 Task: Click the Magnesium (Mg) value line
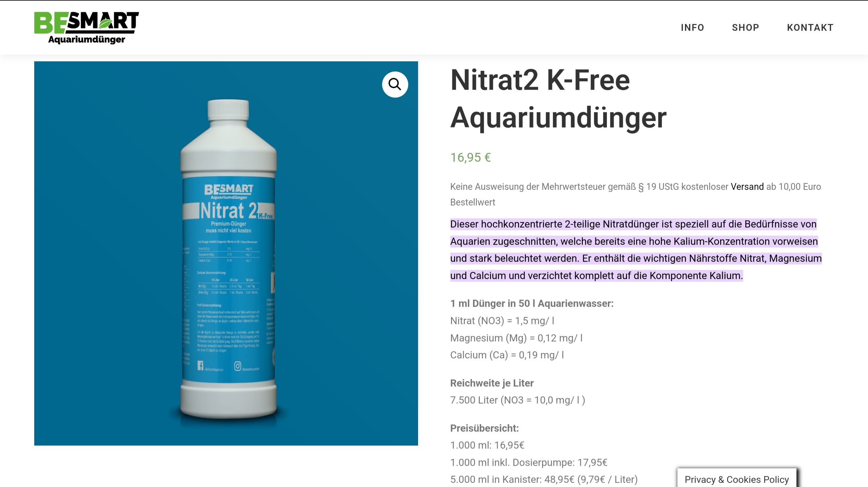point(516,338)
